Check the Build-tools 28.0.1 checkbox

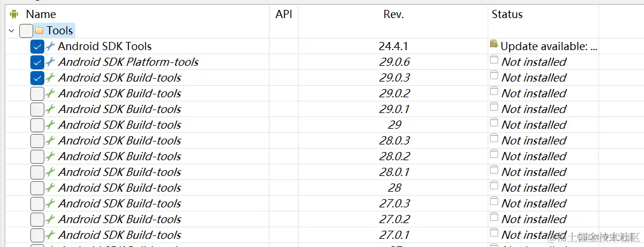pos(37,172)
